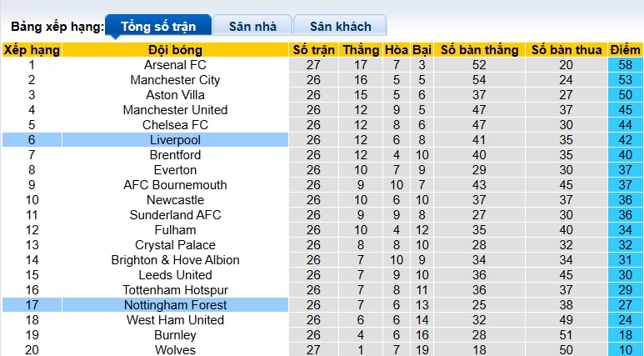Click Arsenal's 58 points cell

(624, 65)
